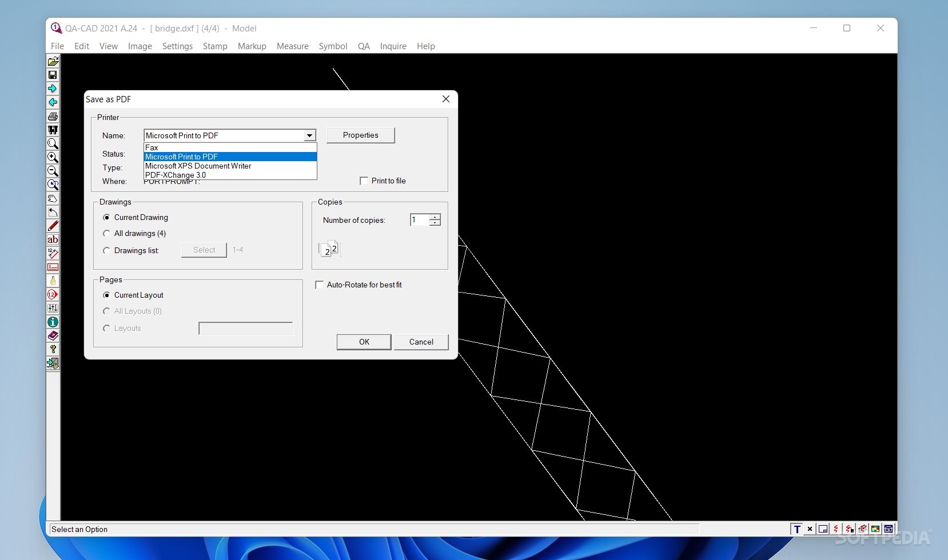
Task: Click the blue info circle icon
Action: tap(53, 322)
